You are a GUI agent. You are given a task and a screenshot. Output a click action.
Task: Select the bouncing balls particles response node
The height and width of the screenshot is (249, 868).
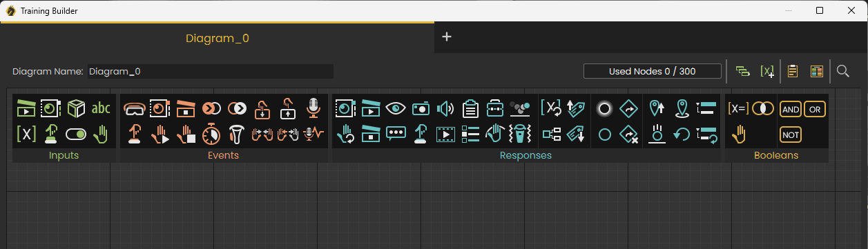point(519,108)
